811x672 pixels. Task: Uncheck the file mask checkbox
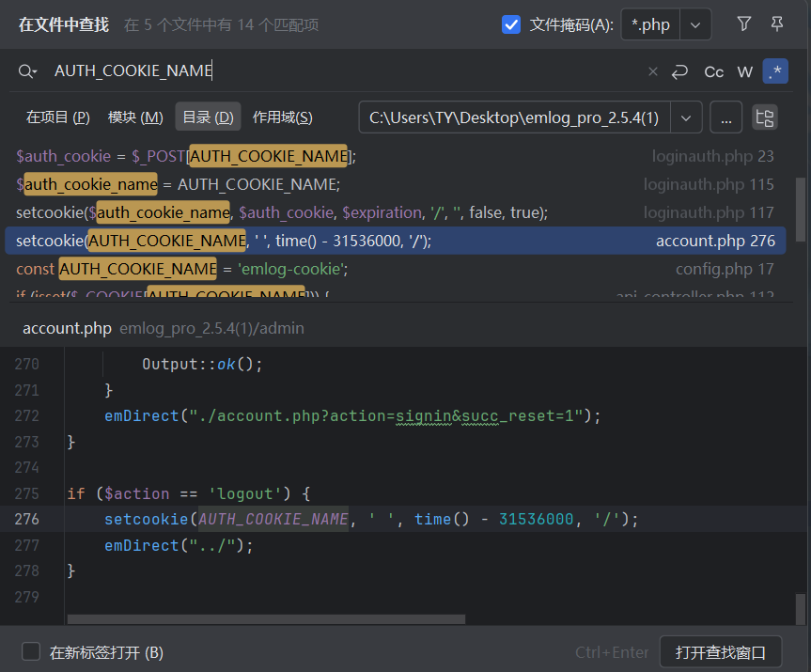coord(511,24)
